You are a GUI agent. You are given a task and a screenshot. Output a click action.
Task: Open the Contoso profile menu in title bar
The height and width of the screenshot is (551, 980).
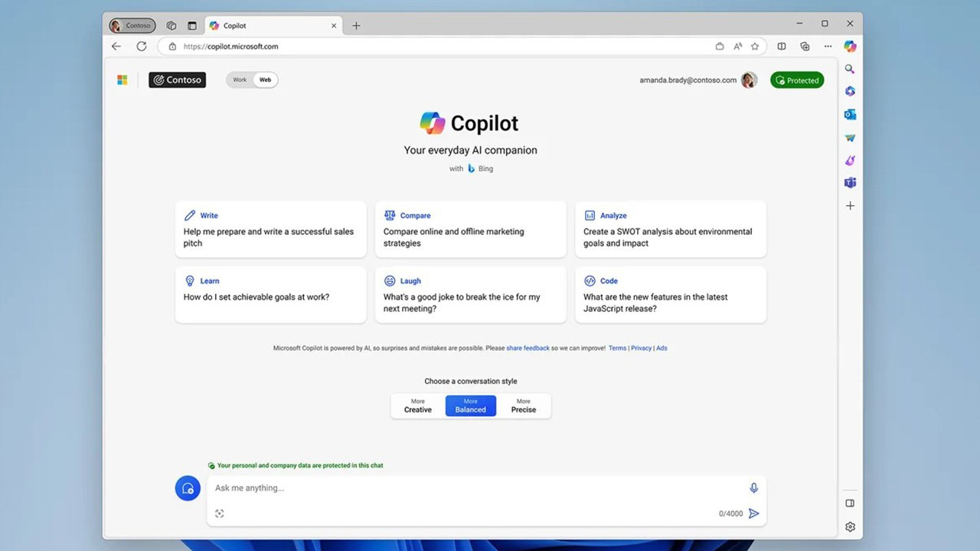click(x=132, y=25)
